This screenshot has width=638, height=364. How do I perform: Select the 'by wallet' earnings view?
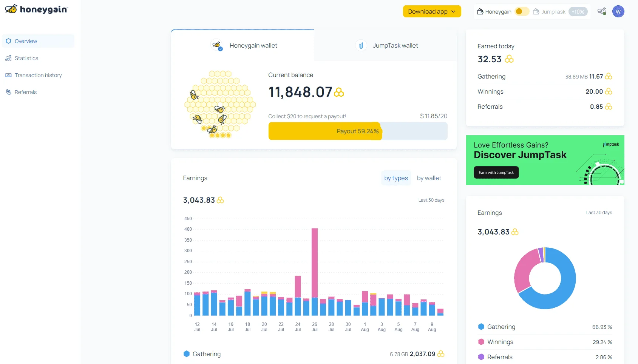pyautogui.click(x=429, y=178)
